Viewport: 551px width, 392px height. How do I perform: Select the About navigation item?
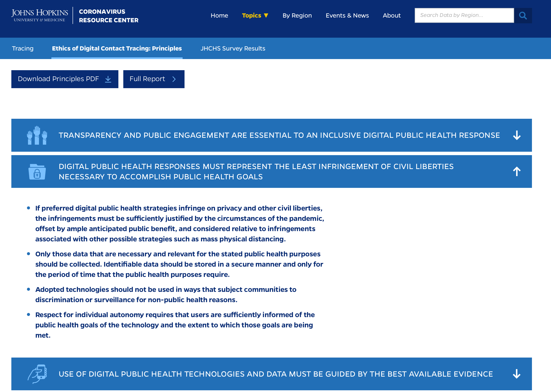(391, 15)
